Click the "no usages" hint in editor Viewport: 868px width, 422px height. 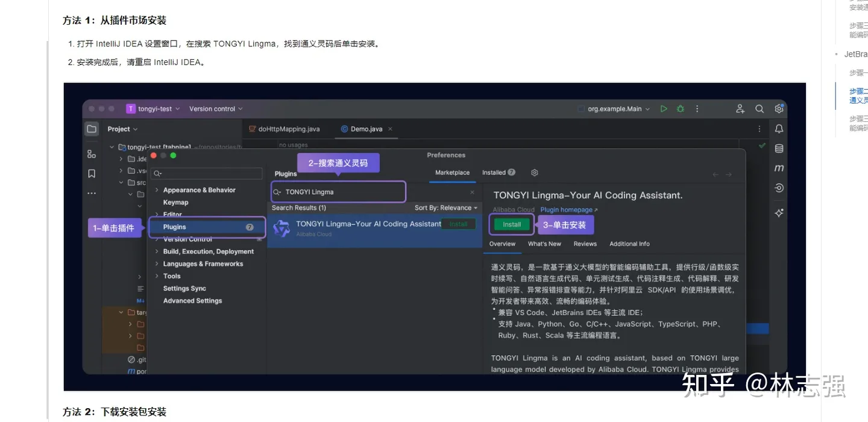click(293, 145)
